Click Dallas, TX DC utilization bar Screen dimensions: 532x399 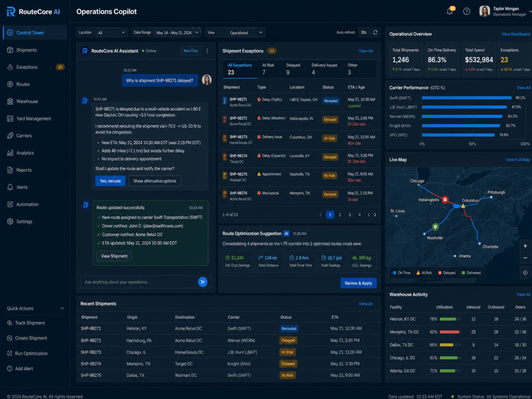450,345
